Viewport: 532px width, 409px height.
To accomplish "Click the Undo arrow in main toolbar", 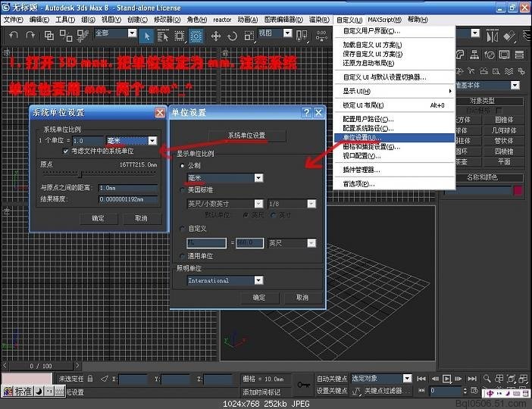I will point(13,35).
